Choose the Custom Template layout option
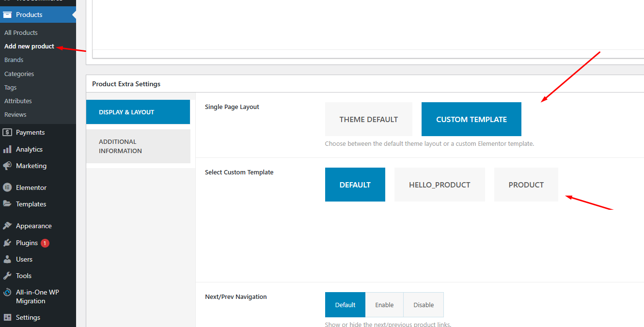 471,119
